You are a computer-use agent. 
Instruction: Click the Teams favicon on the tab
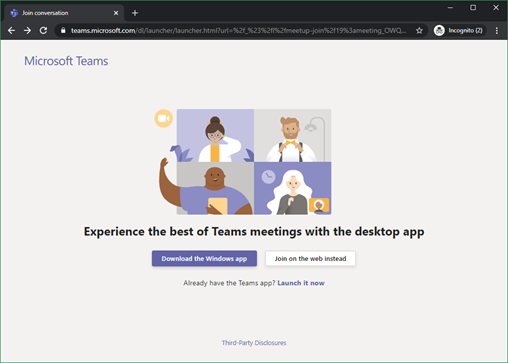point(14,13)
